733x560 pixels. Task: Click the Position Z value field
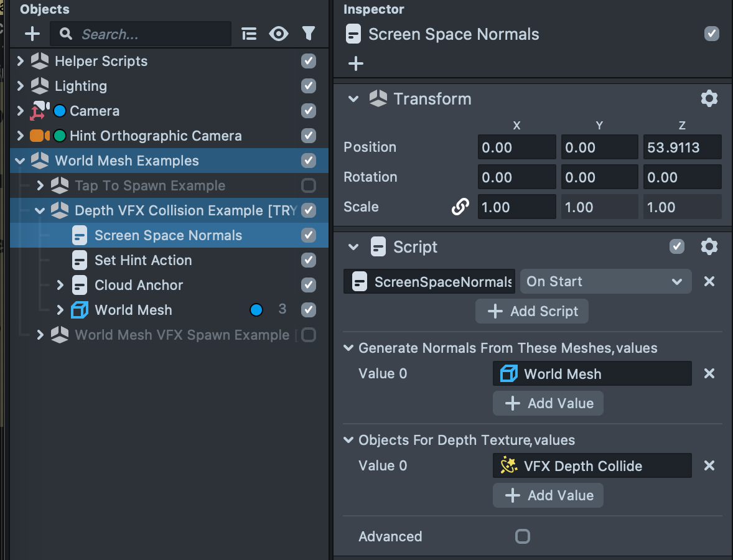click(x=681, y=147)
